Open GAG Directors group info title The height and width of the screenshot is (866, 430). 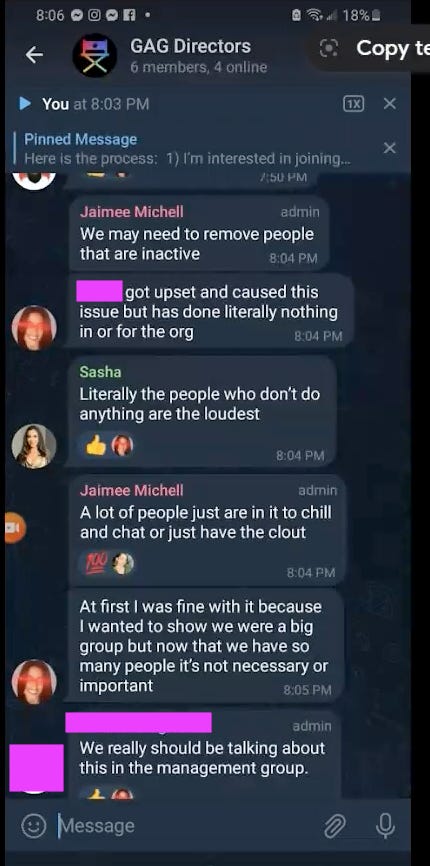click(x=190, y=46)
